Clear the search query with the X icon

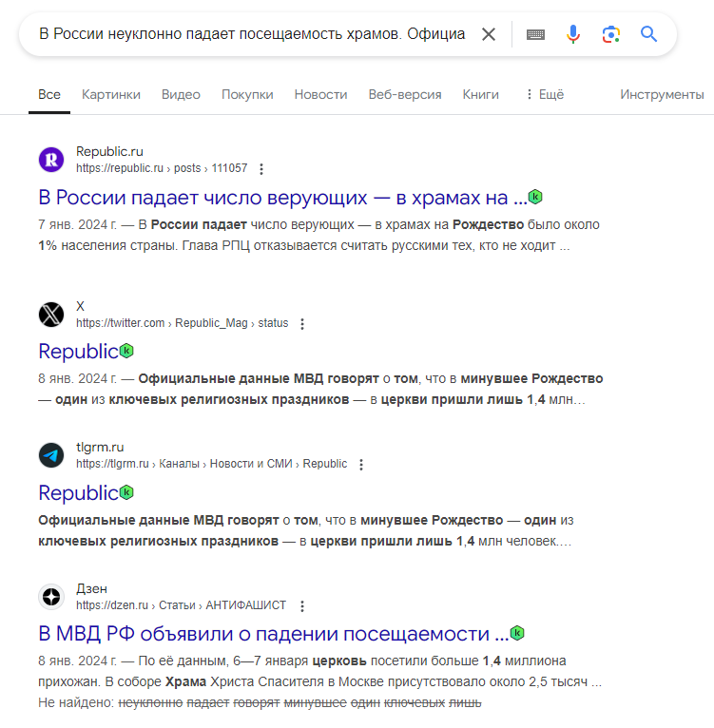click(x=489, y=34)
